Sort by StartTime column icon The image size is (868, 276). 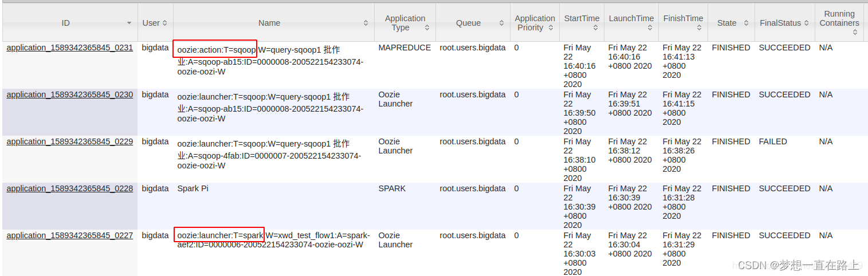click(x=595, y=27)
